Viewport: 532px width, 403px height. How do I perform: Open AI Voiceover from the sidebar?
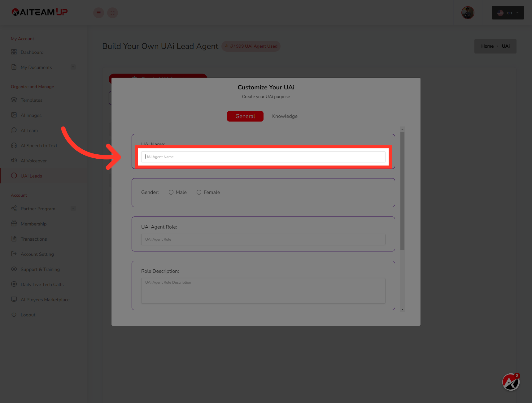(34, 161)
